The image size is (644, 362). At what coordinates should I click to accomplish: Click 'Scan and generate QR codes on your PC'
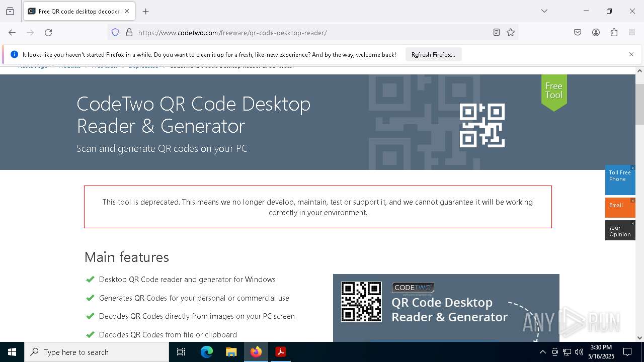162,148
